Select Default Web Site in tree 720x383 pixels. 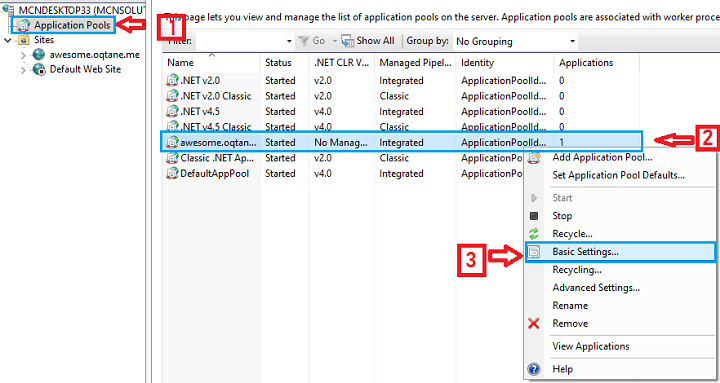tap(85, 69)
